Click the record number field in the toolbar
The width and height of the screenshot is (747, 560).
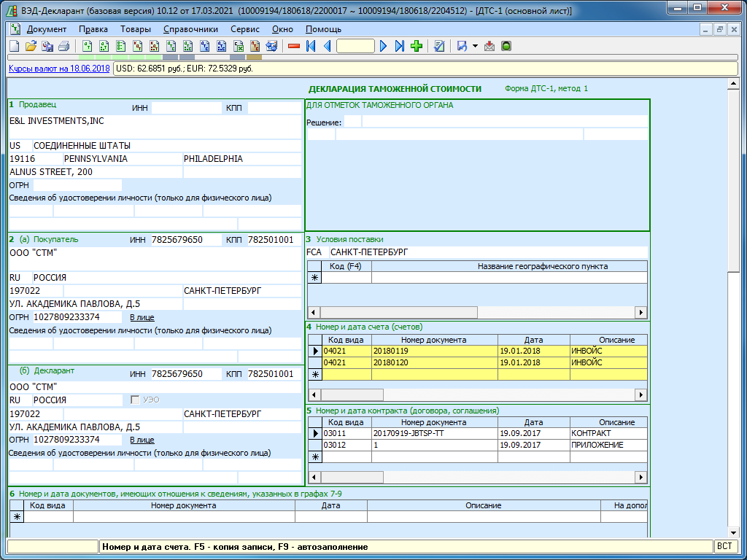click(x=355, y=46)
